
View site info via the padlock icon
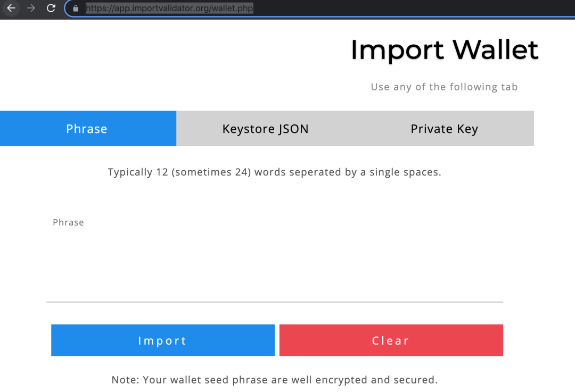(x=76, y=9)
